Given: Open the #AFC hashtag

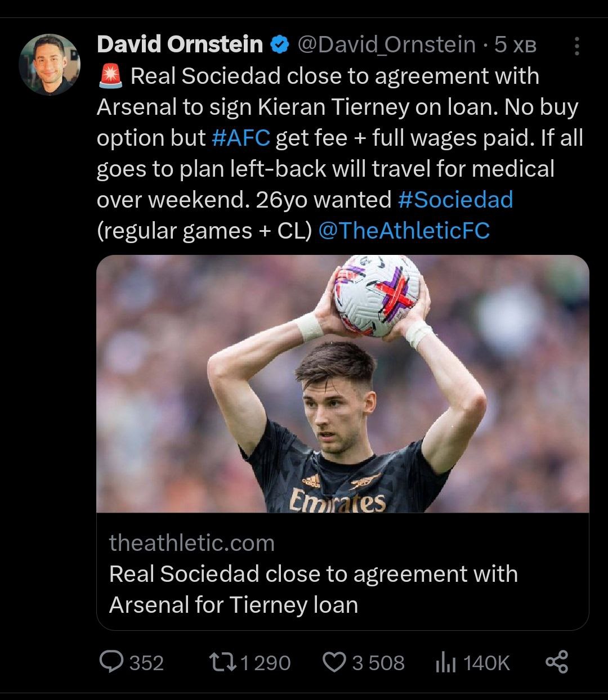Looking at the screenshot, I should click(x=241, y=138).
